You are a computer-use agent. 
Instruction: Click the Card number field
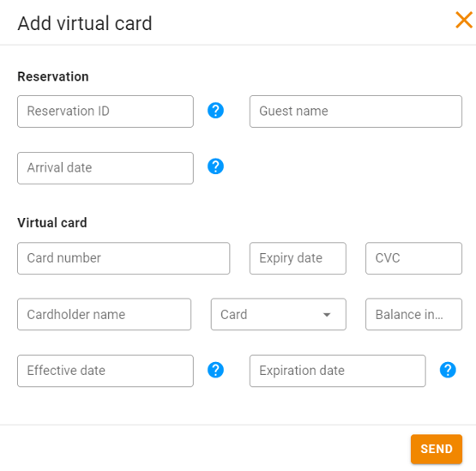(124, 258)
